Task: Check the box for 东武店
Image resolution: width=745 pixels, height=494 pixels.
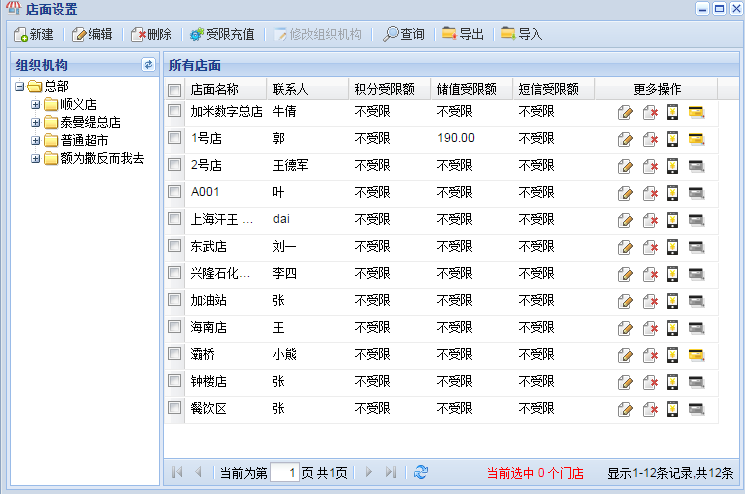Action: tap(175, 246)
